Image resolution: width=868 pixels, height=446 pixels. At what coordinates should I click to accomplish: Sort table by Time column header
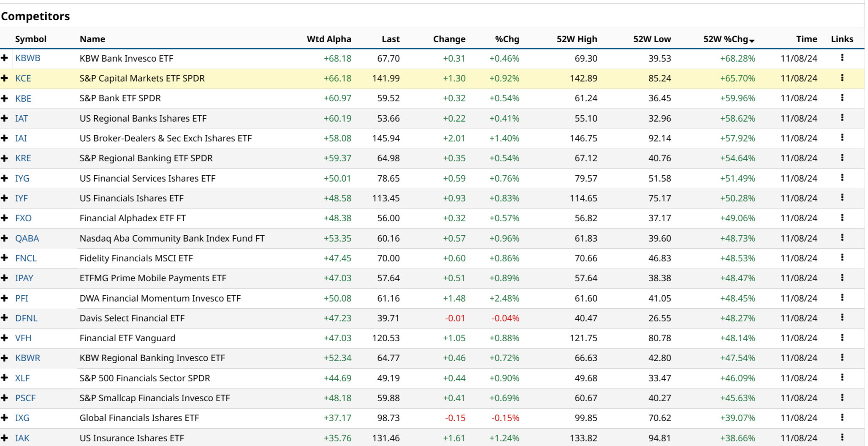tap(807, 39)
